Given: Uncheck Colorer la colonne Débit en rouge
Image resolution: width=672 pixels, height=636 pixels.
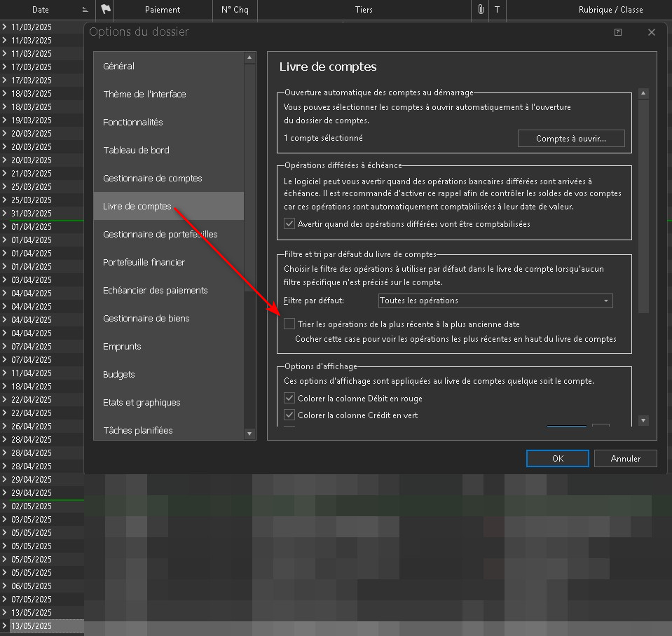Looking at the screenshot, I should pos(289,398).
